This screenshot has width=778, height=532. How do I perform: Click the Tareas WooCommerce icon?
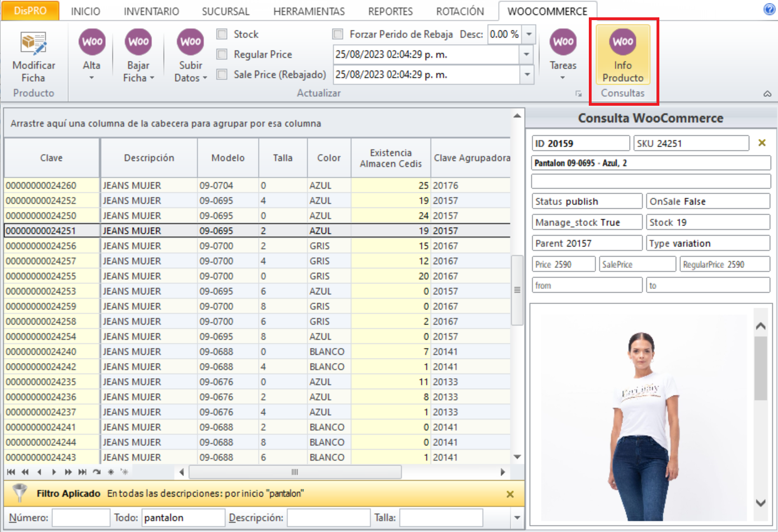click(563, 42)
